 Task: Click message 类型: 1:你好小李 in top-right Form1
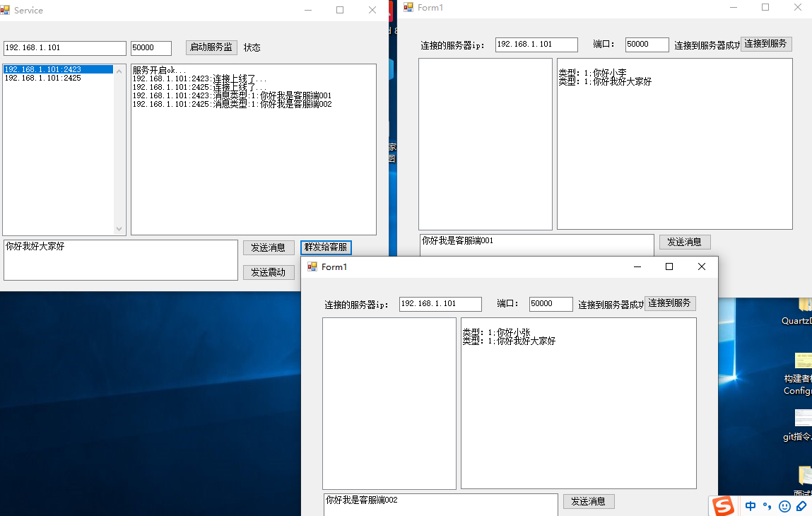pos(592,73)
